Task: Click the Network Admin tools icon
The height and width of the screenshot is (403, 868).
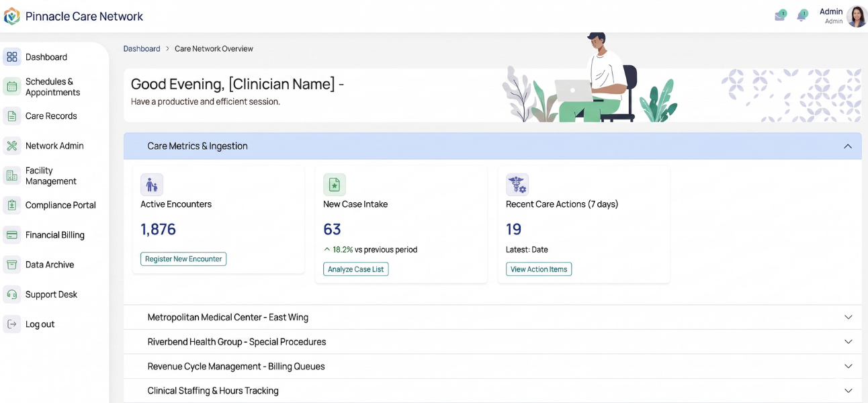Action: pos(11,145)
